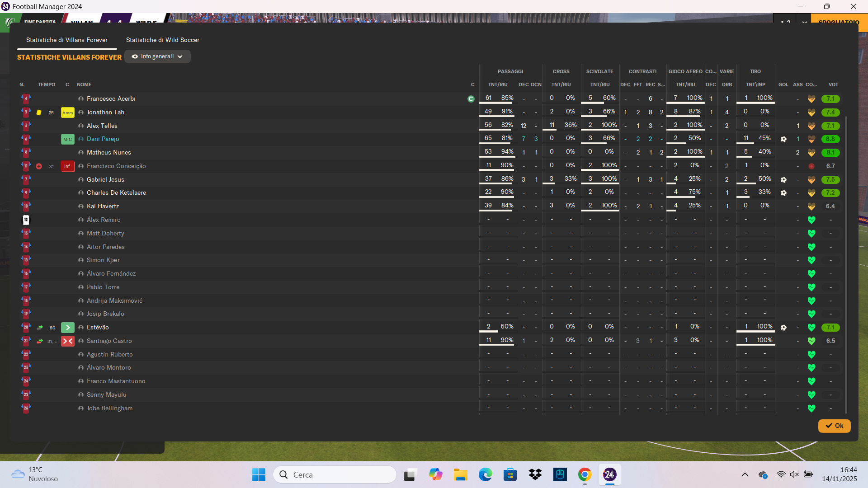Click the Ok confirm button

pos(834,426)
